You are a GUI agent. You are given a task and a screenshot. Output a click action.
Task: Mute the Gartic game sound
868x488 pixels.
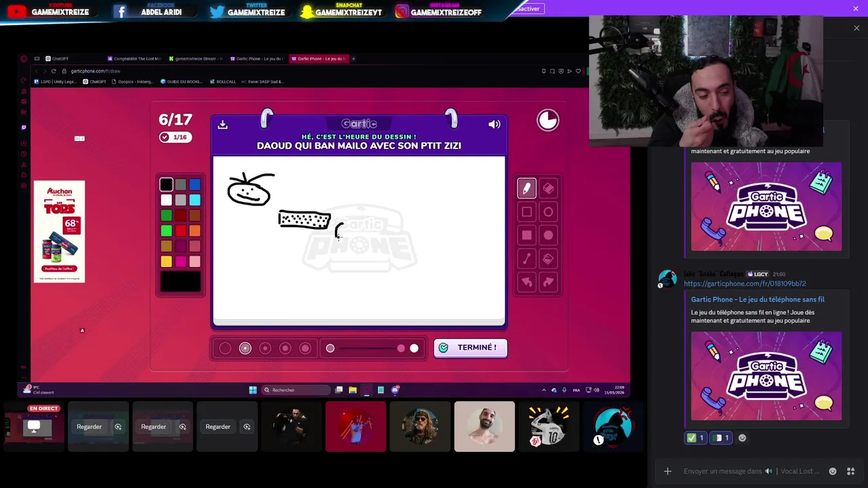click(494, 124)
